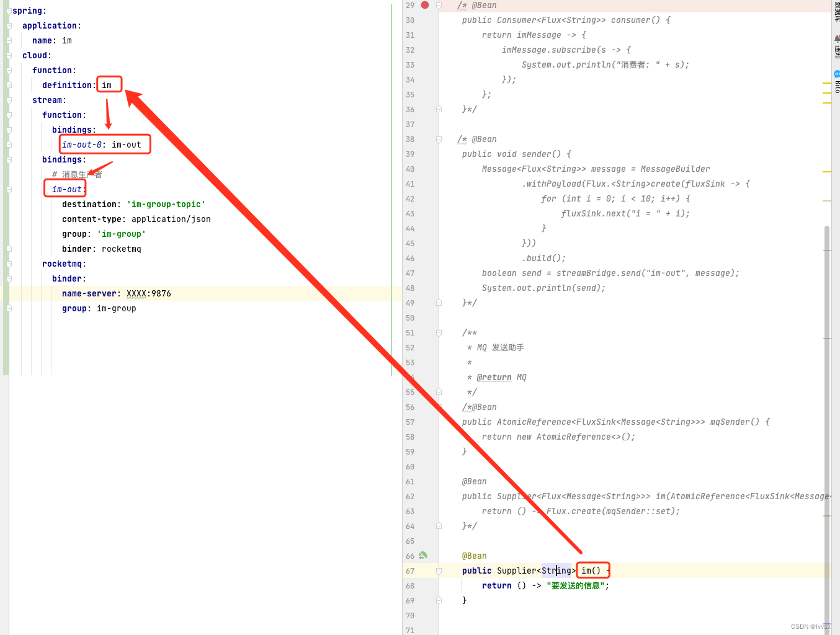Fold the stream: section in the YAML
This screenshot has height=635, width=840.
[x=9, y=100]
